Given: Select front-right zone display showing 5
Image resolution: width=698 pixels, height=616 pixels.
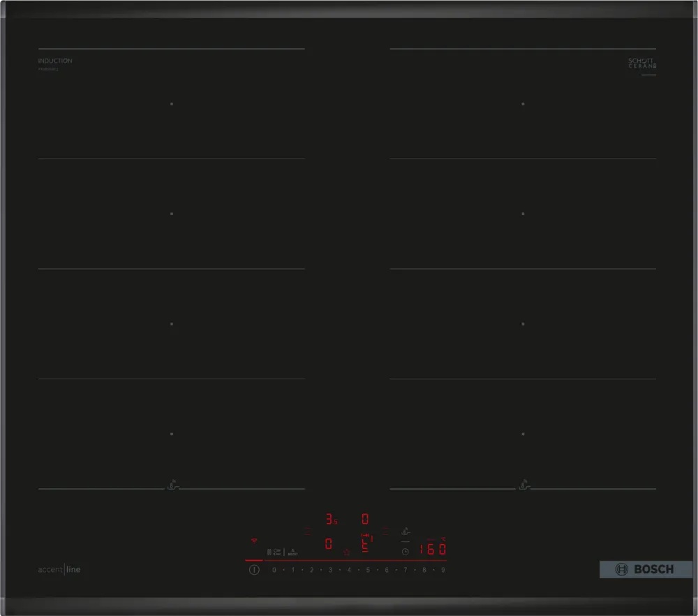Looking at the screenshot, I should pyautogui.click(x=365, y=546).
